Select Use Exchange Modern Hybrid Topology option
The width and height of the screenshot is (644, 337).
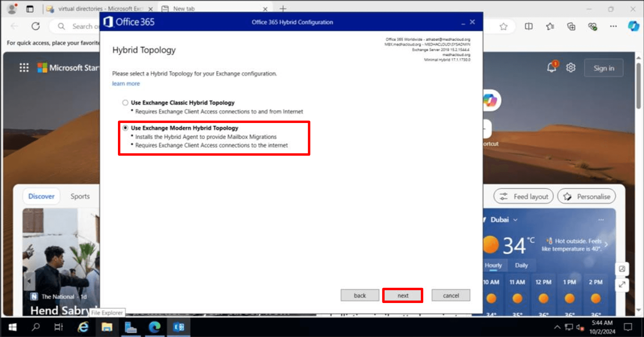coord(125,128)
